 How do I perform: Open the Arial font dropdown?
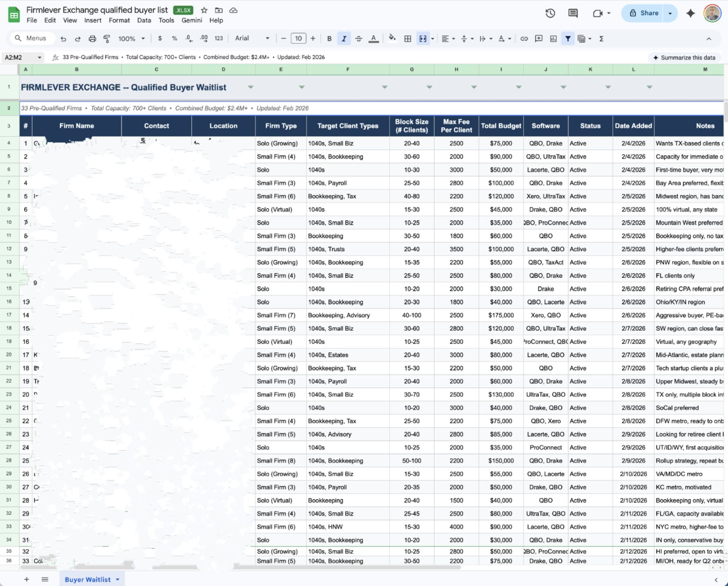pos(252,39)
